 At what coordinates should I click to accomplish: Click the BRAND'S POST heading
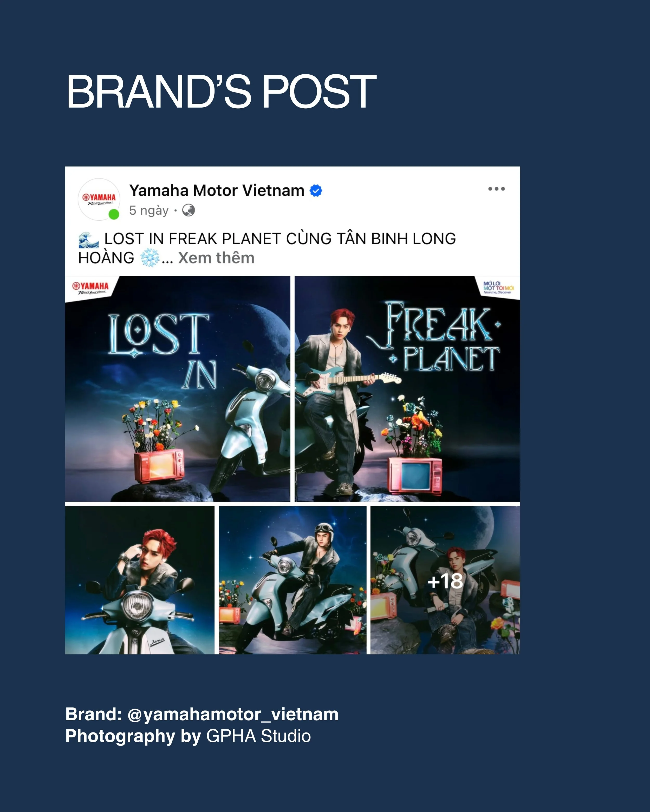pyautogui.click(x=221, y=91)
